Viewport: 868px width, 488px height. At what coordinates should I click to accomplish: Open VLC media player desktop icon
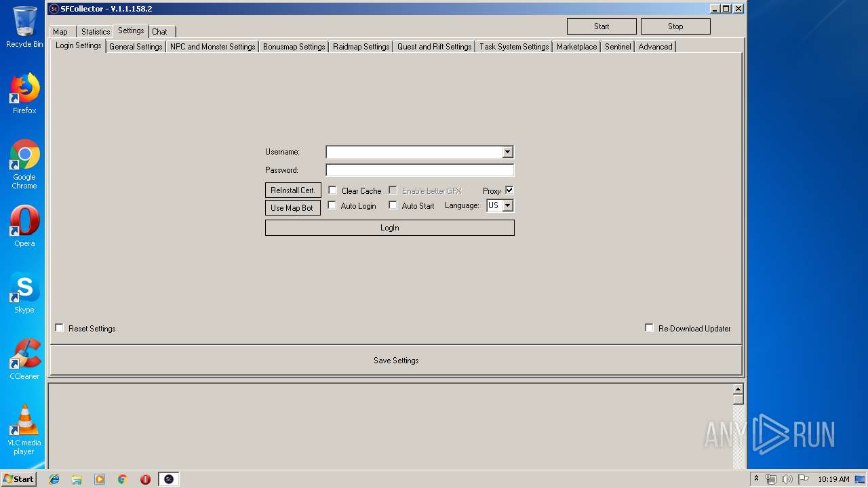click(24, 430)
